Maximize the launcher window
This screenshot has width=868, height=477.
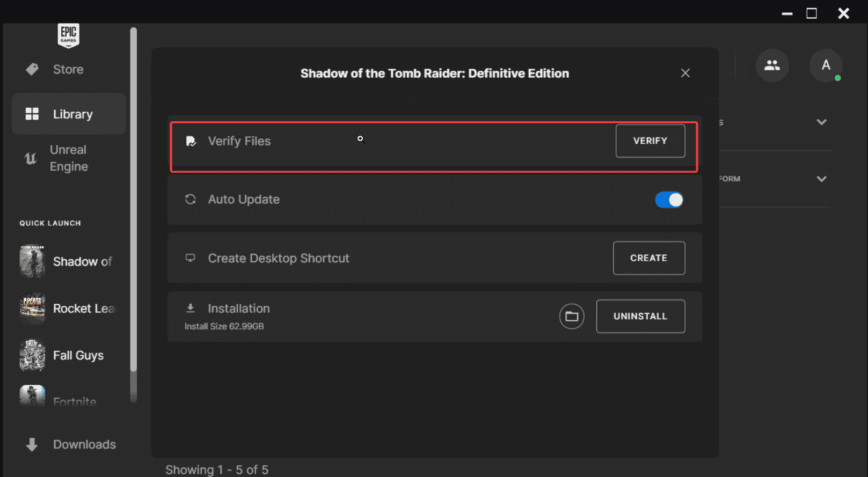(812, 13)
